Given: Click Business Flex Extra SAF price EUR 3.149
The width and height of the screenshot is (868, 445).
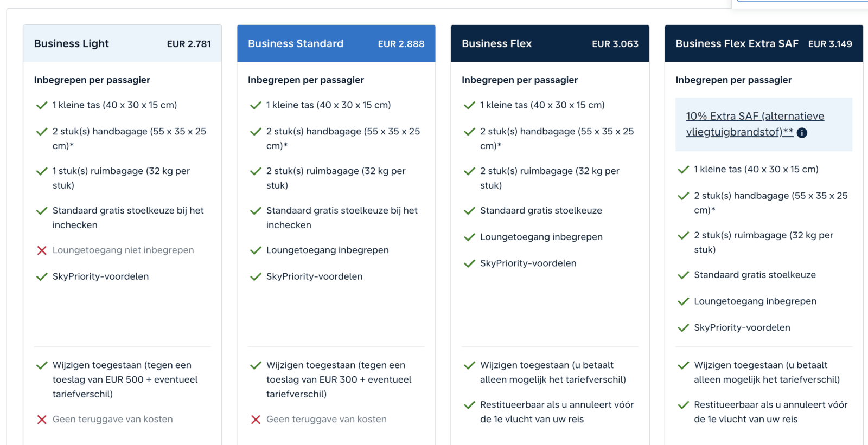Looking at the screenshot, I should [x=830, y=44].
